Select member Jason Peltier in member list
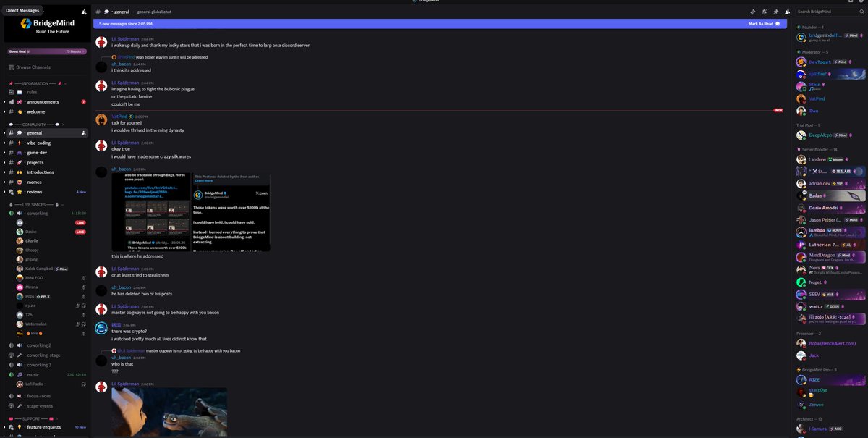The width and height of the screenshot is (868, 438). (830, 219)
